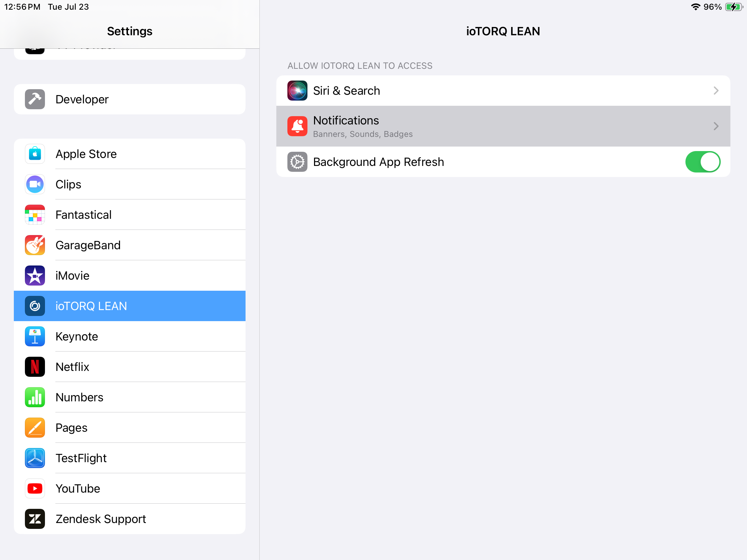Open Keynote settings row

tap(130, 336)
